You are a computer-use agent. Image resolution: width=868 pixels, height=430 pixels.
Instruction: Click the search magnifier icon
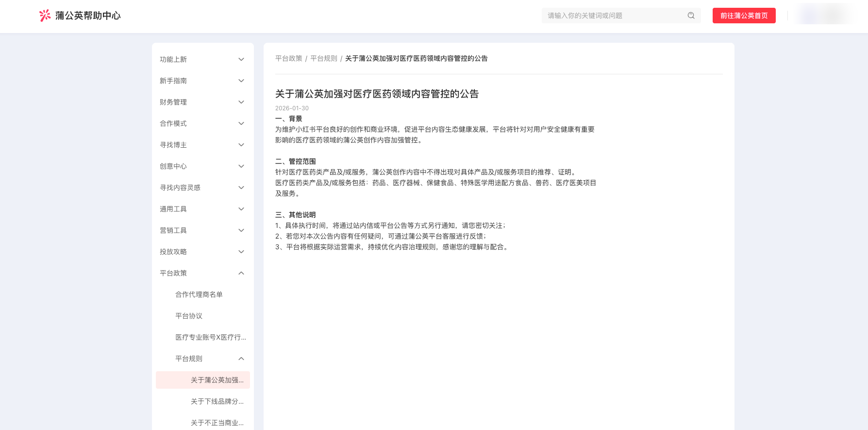pos(691,16)
